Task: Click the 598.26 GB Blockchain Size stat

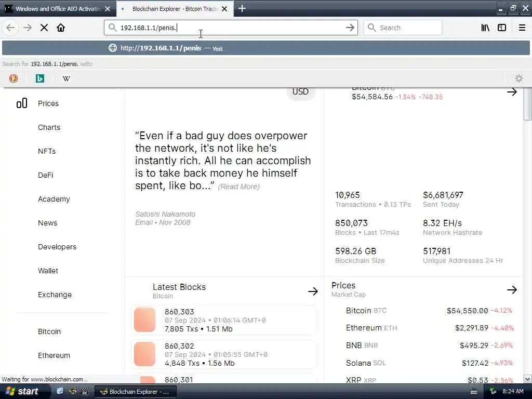Action: click(360, 256)
